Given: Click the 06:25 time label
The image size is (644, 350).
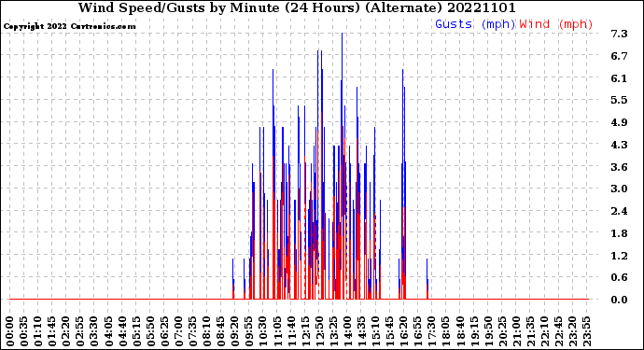Looking at the screenshot, I should pos(164,331).
